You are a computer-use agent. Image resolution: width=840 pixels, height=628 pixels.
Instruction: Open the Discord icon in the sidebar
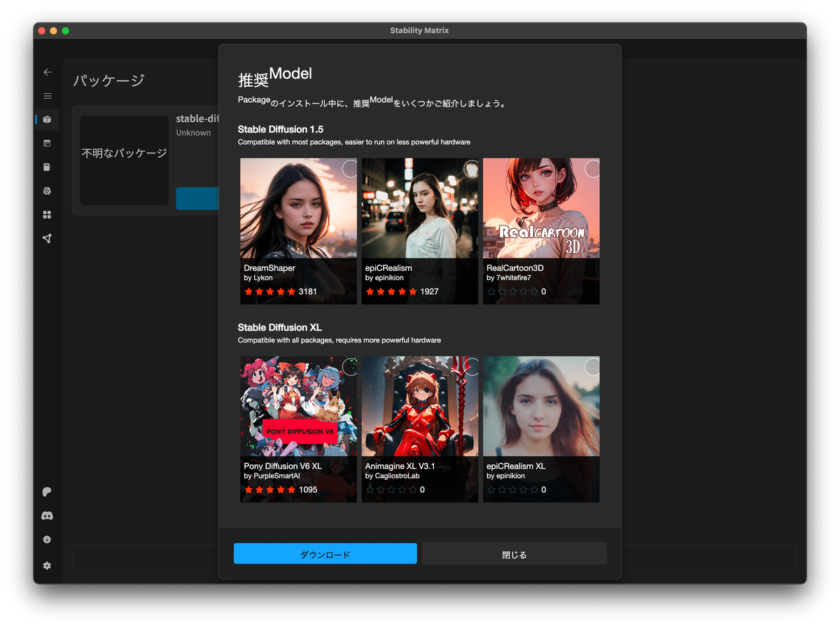pyautogui.click(x=47, y=516)
